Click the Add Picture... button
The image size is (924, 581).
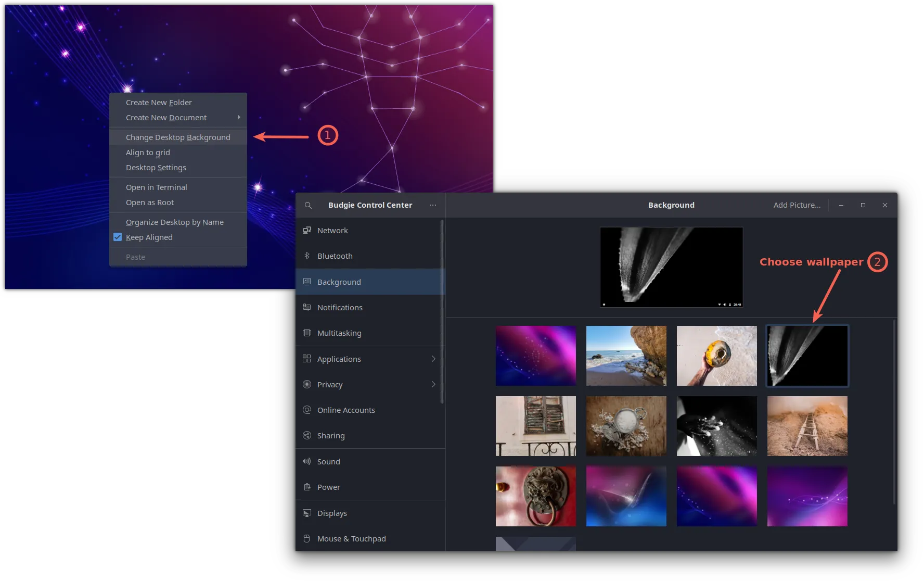click(797, 205)
